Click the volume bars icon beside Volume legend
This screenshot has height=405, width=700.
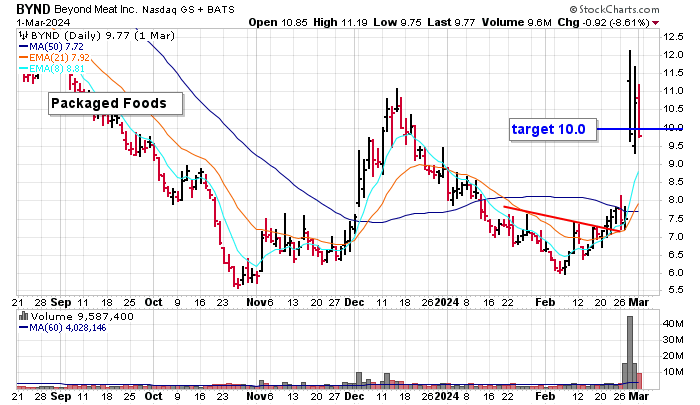click(x=23, y=317)
